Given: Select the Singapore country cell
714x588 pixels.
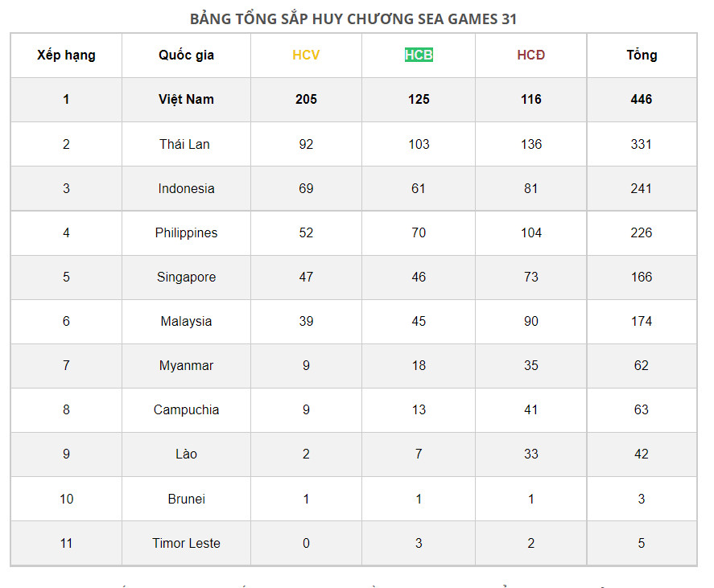Looking at the screenshot, I should point(186,277).
